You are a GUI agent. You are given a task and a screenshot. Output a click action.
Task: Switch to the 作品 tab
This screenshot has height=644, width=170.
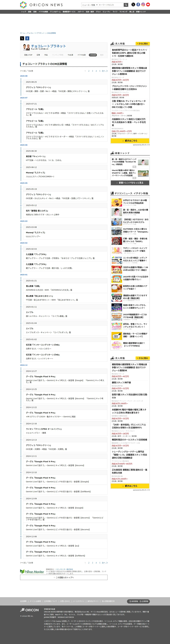click(x=46, y=55)
